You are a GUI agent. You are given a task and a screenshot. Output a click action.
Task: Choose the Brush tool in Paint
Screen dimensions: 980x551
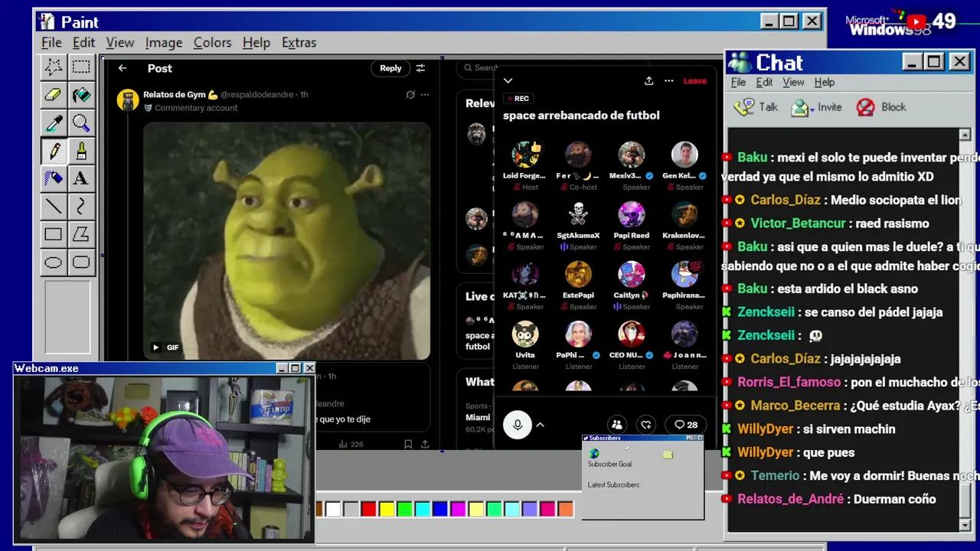click(81, 151)
